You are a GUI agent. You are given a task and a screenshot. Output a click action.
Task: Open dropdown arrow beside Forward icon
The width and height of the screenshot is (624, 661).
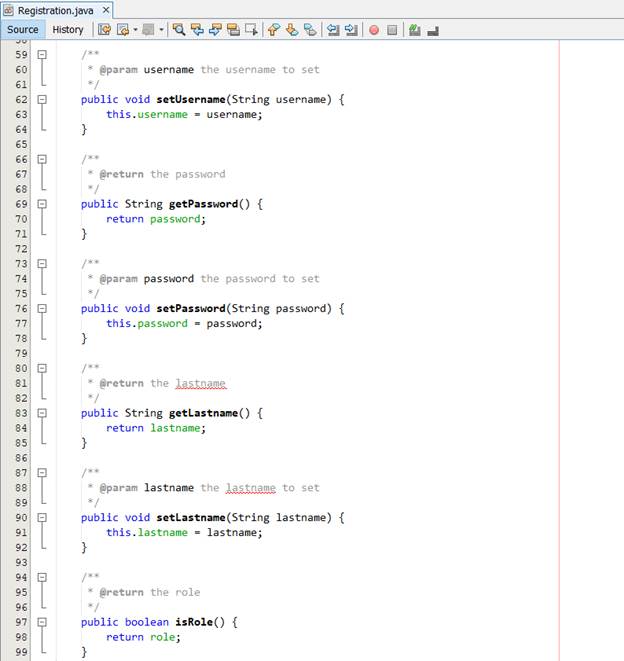click(161, 30)
